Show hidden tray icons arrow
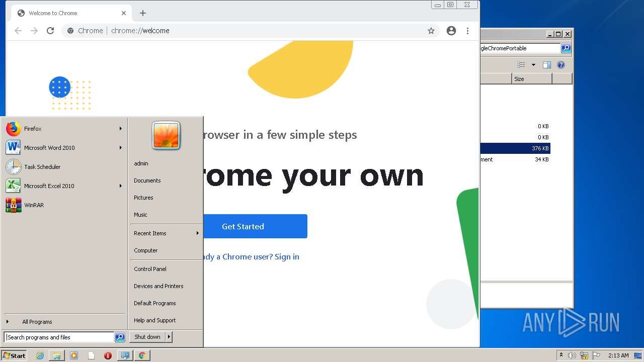The image size is (644, 362). [x=561, y=355]
